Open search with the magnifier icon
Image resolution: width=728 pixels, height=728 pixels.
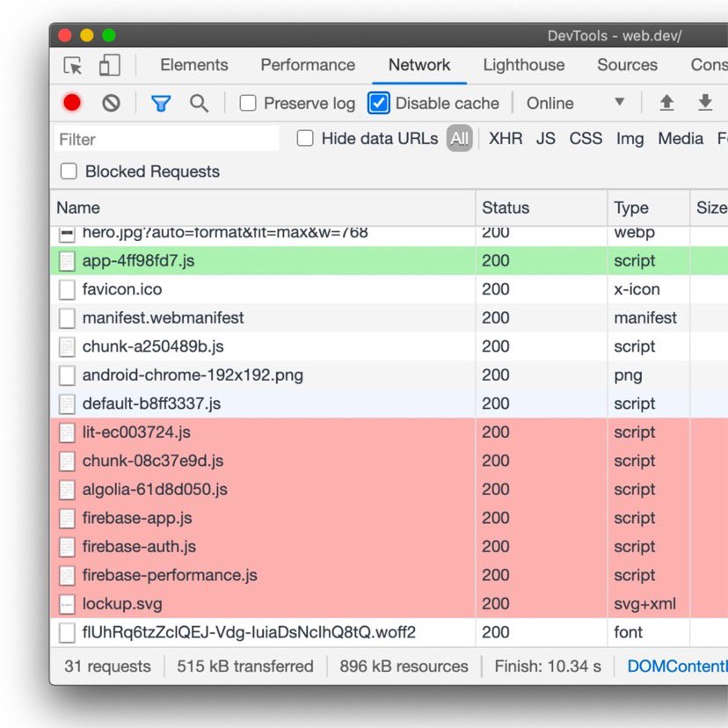click(x=200, y=103)
